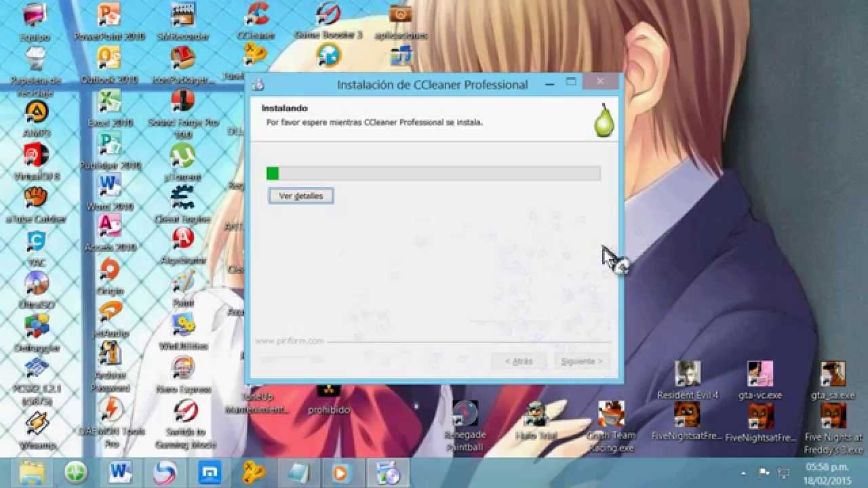Click the Piriform pear logo
This screenshot has width=868, height=488.
click(603, 120)
